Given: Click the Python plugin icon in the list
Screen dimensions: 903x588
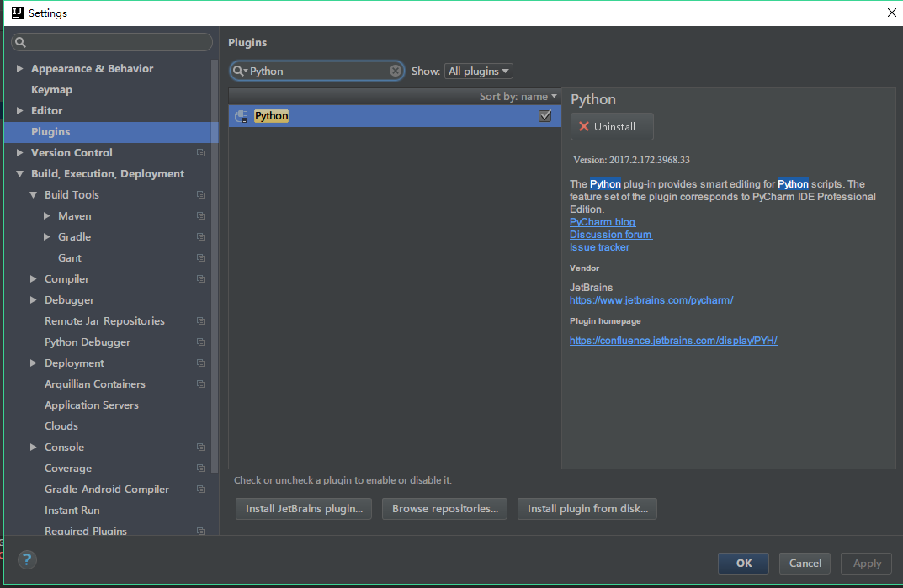Looking at the screenshot, I should [242, 116].
